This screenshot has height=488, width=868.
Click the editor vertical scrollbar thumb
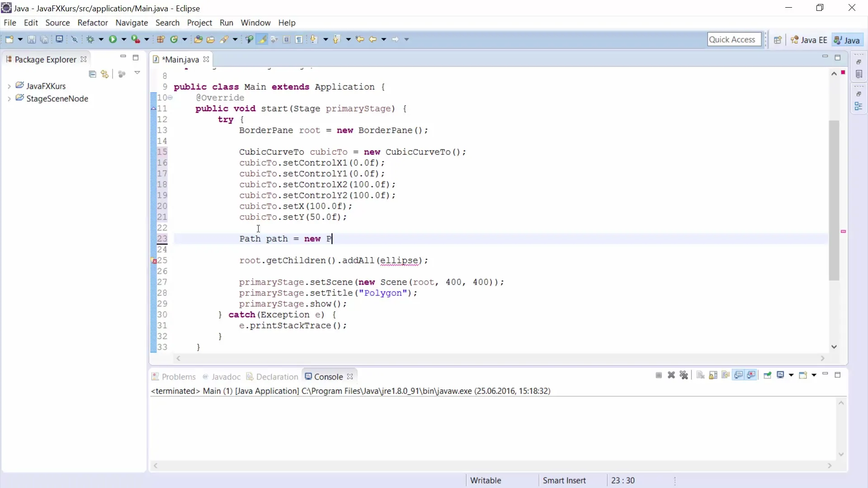coord(834,200)
